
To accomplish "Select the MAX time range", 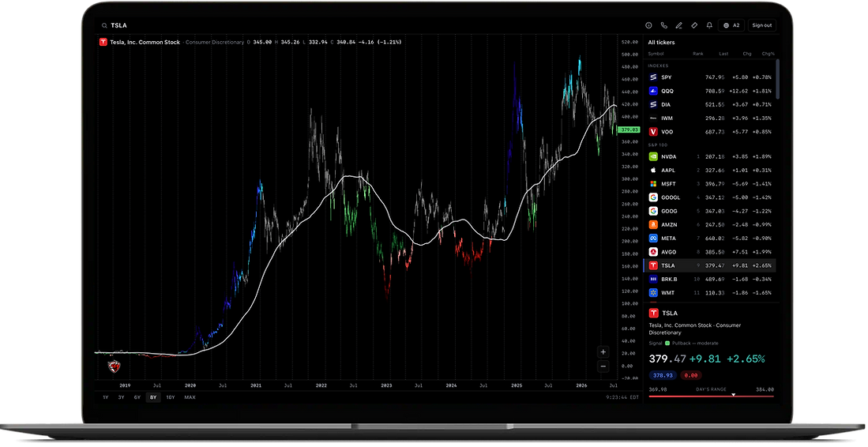I will (190, 397).
